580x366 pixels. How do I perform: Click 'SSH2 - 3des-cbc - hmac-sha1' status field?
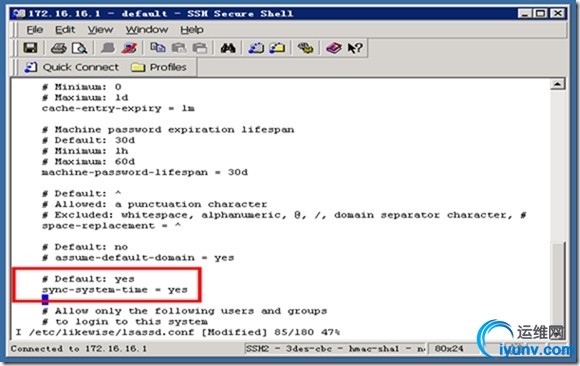click(335, 349)
